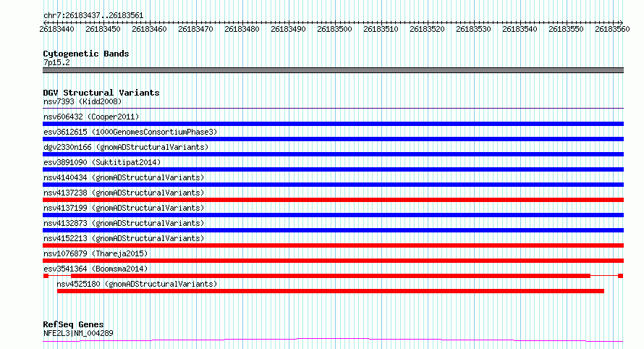
Task: Click the chr7:26183437..26183561 region label
Action: point(93,16)
